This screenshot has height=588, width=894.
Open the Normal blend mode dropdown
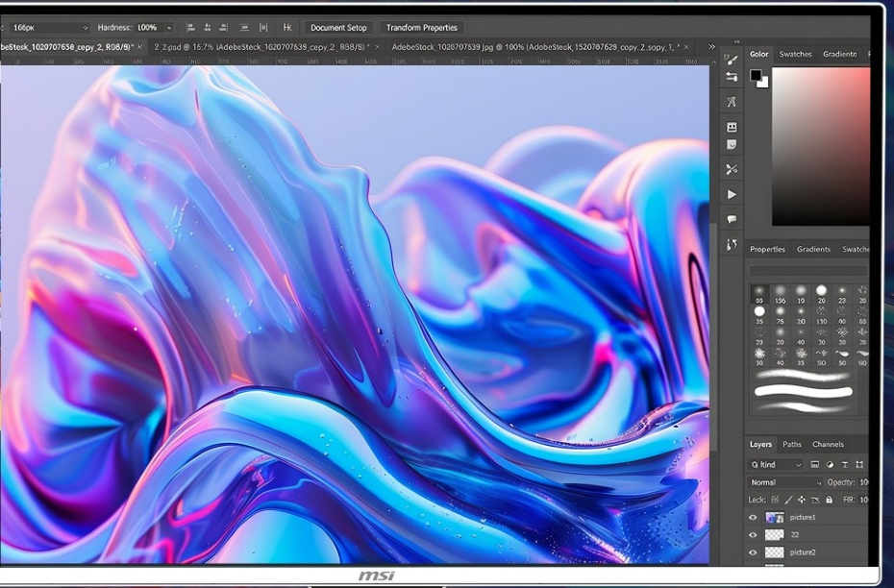[785, 482]
